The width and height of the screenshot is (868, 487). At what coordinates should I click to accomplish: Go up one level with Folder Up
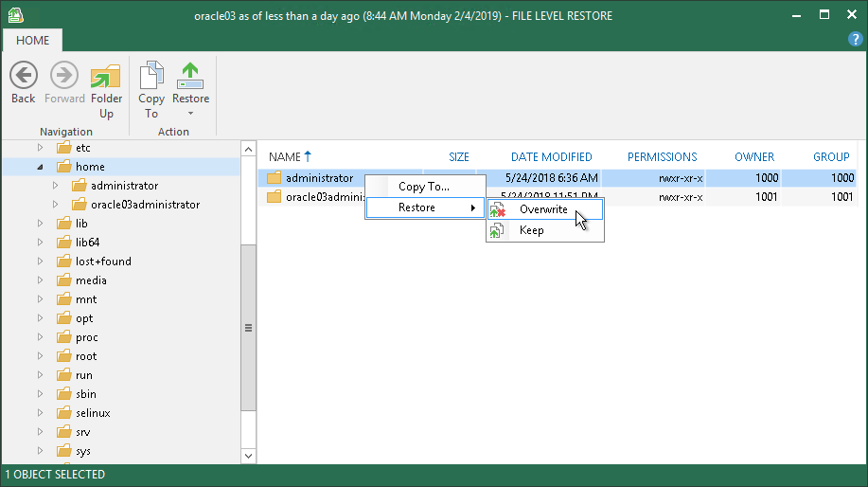point(106,91)
